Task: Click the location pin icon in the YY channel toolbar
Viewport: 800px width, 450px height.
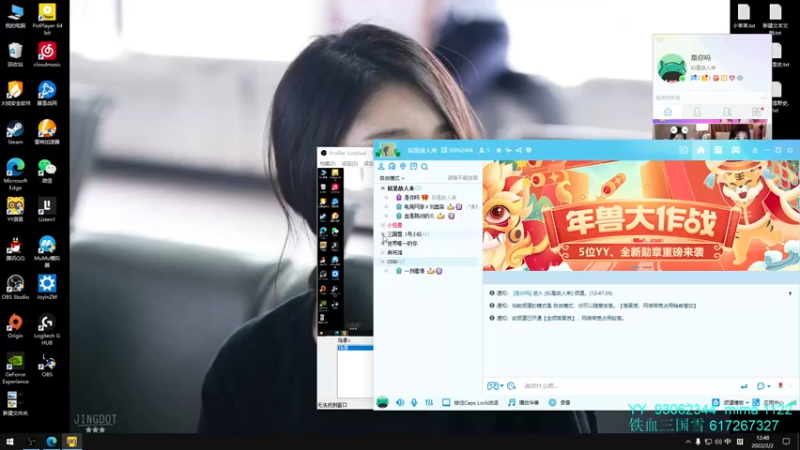Action: pyautogui.click(x=403, y=166)
